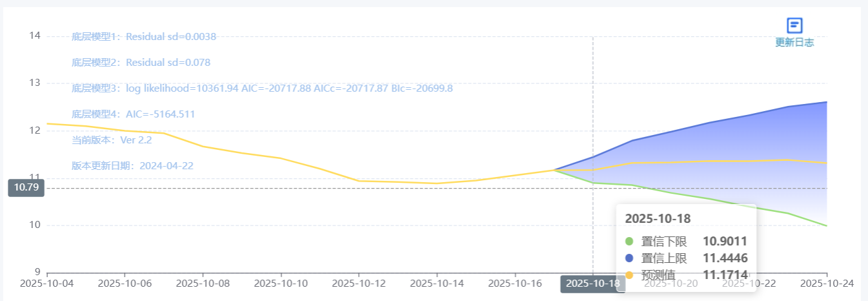Click green 置信下限 dot in tooltip
This screenshot has width=868, height=301.
click(x=629, y=242)
